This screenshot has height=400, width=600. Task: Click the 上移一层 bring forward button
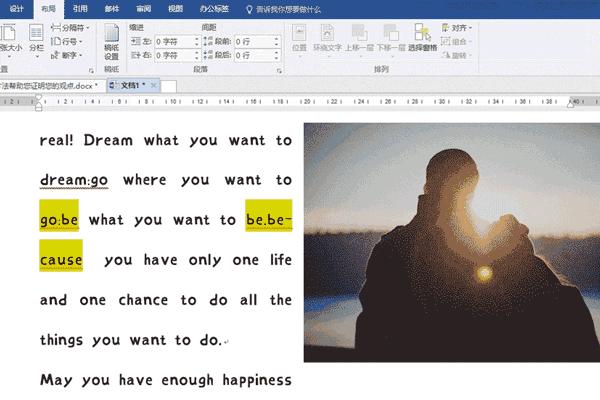(359, 40)
